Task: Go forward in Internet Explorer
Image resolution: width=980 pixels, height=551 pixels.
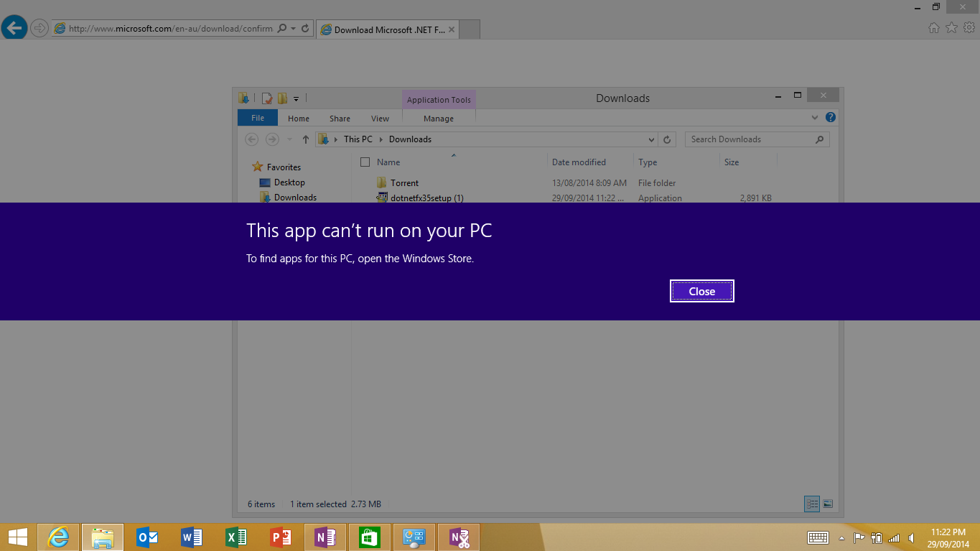Action: 39,29
